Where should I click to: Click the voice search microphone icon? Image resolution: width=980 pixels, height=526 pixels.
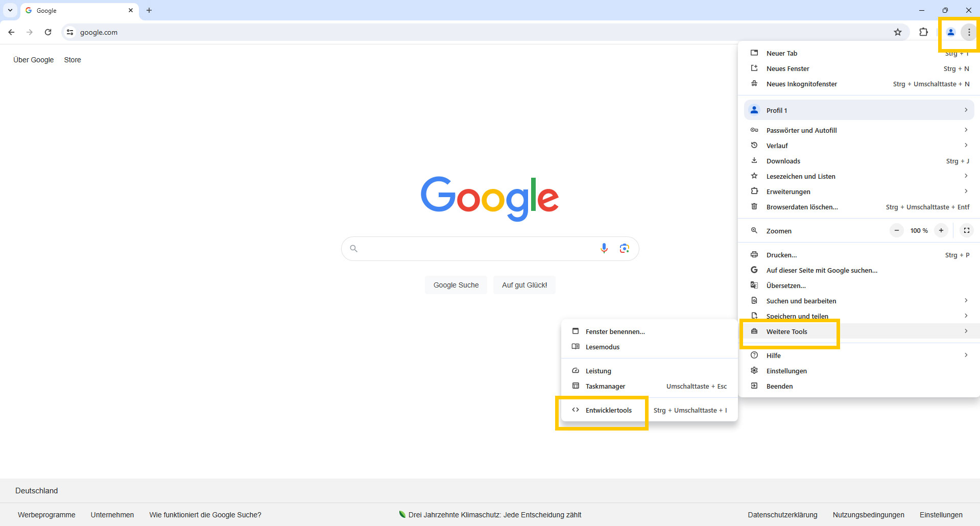(604, 248)
